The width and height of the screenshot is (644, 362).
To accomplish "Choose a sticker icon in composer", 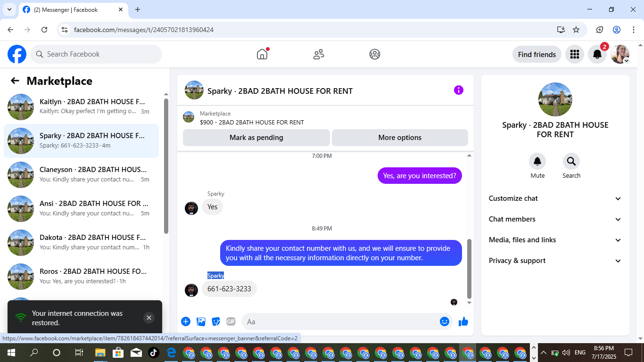I will coord(216,321).
